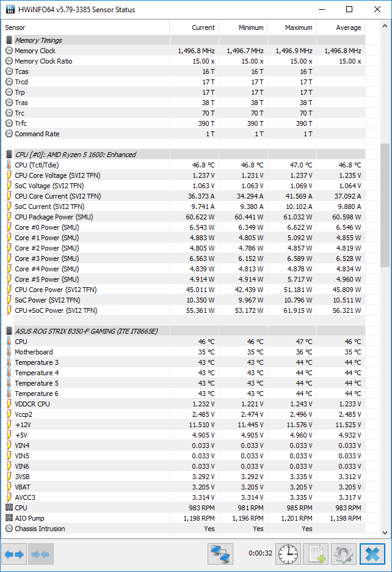Click the vertical scrollbar thumb
This screenshot has width=392, height=572.
click(x=385, y=205)
